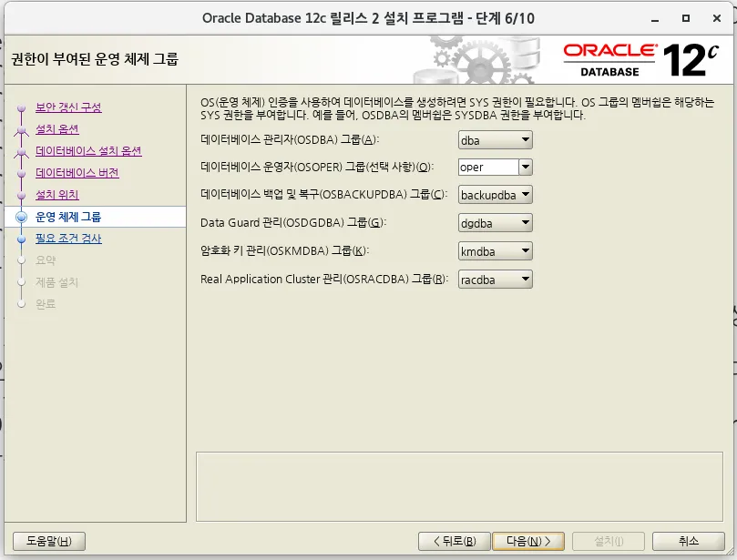Open the OSDBA group dropdown showing dba
This screenshot has height=560, width=737.
(495, 140)
